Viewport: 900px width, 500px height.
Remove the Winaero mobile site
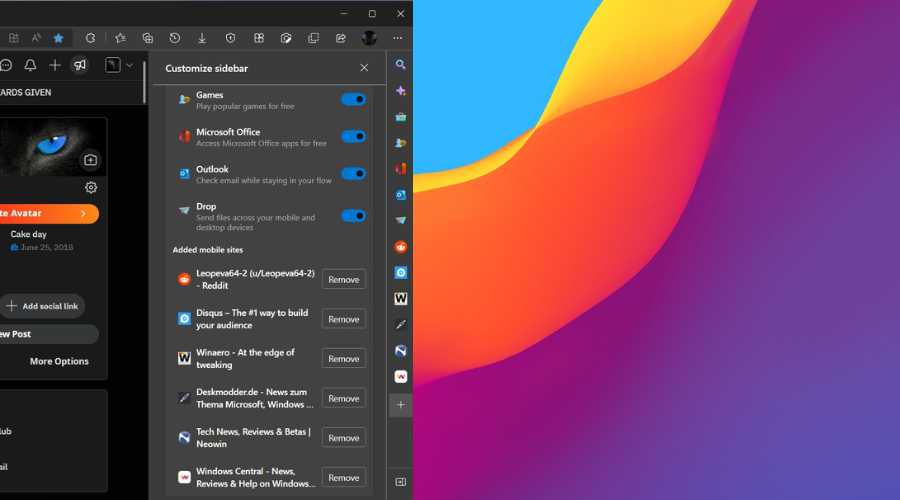344,359
